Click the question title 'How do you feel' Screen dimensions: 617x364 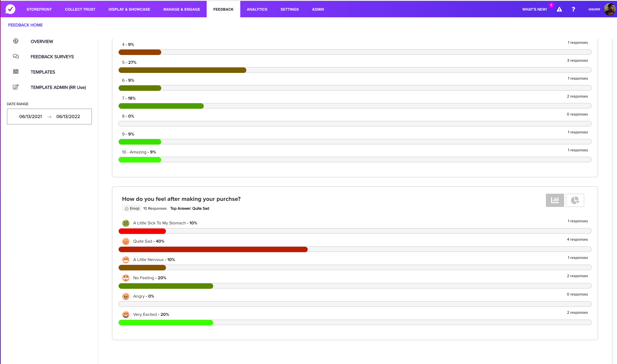tap(181, 199)
